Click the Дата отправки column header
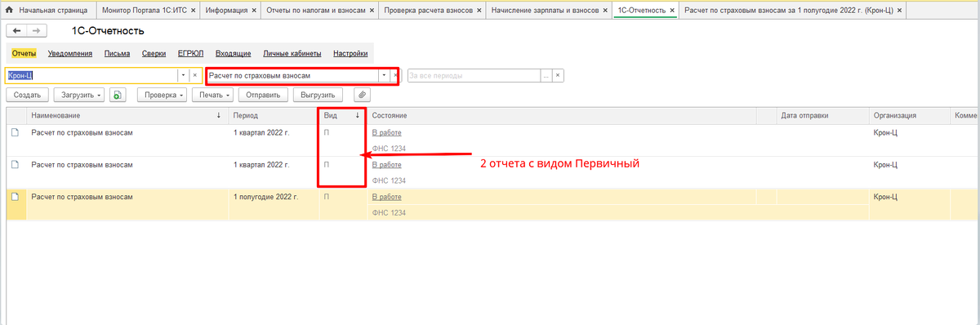This screenshot has height=325, width=980. 822,116
